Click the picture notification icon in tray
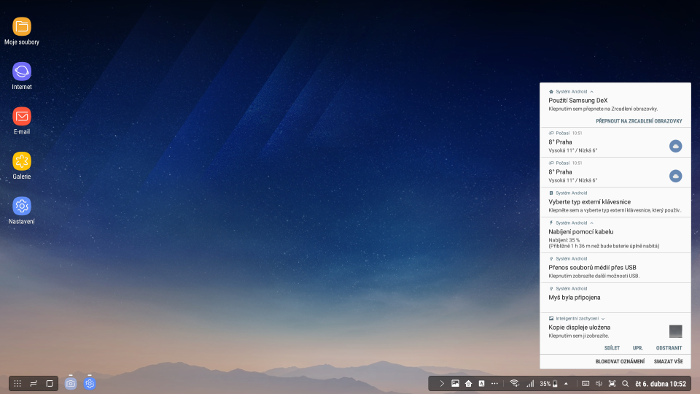The width and height of the screenshot is (700, 394). click(455, 383)
